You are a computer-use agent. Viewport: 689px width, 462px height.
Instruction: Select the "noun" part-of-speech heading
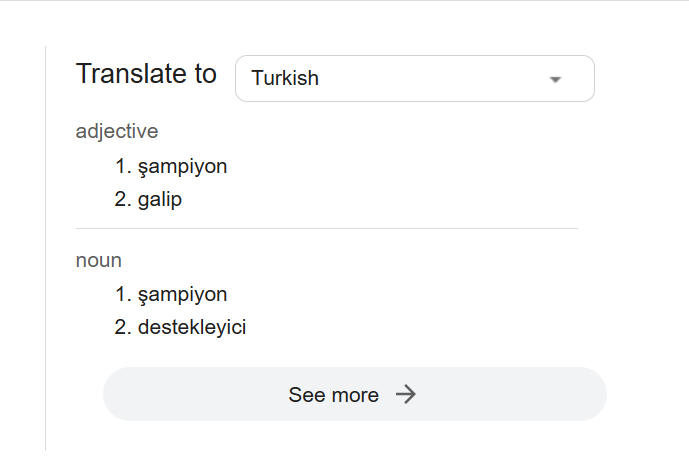[x=99, y=260]
